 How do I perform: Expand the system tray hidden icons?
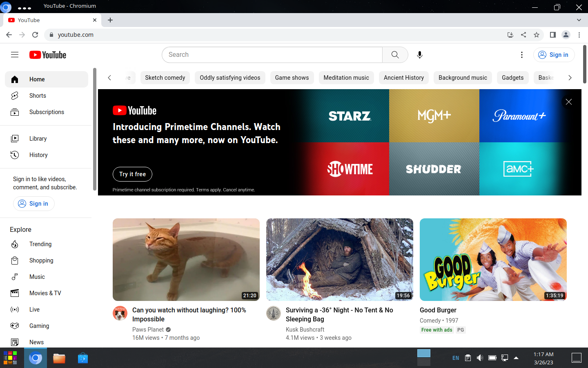pyautogui.click(x=516, y=358)
